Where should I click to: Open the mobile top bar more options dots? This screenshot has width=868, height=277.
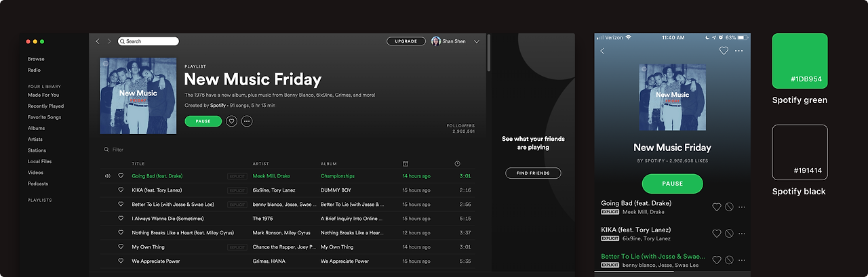point(739,51)
